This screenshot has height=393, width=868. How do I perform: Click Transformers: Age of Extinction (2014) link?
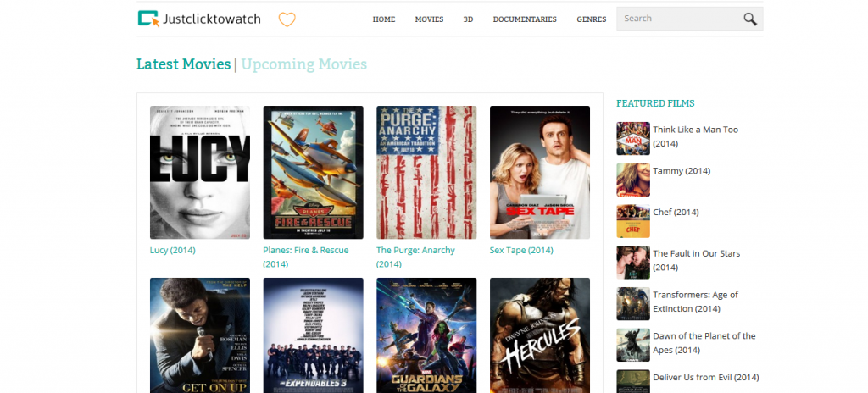click(695, 302)
